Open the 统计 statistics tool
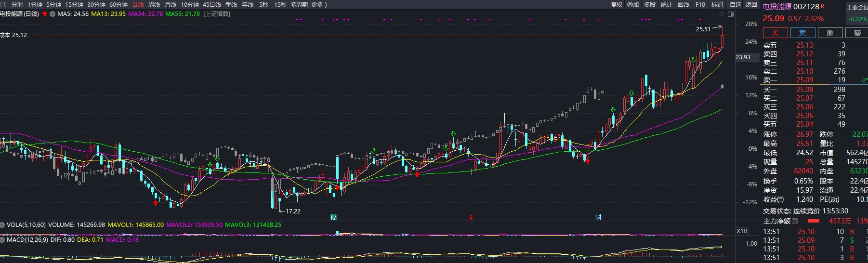 pos(667,4)
